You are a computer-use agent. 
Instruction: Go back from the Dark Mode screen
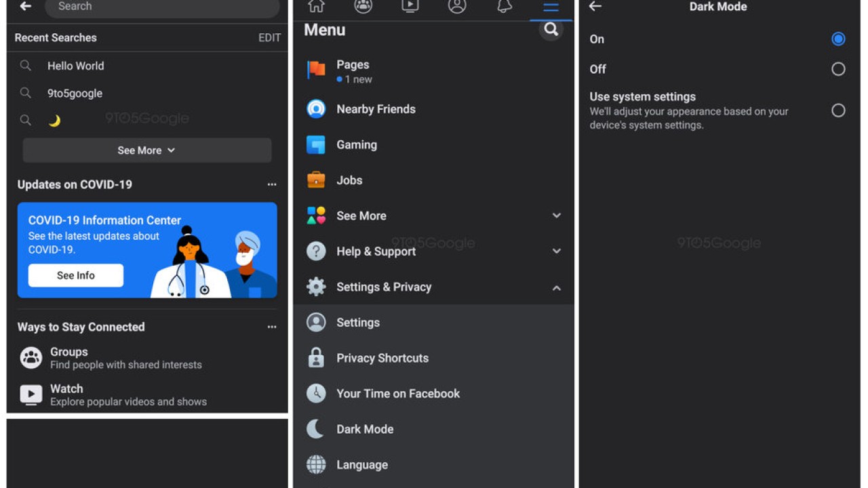tap(595, 7)
